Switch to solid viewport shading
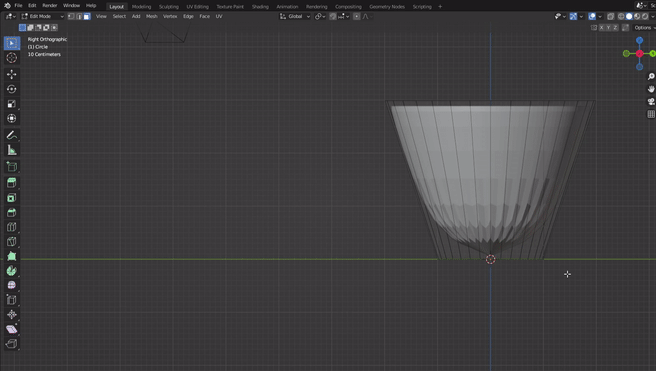Image resolution: width=656 pixels, height=371 pixels. click(x=629, y=16)
